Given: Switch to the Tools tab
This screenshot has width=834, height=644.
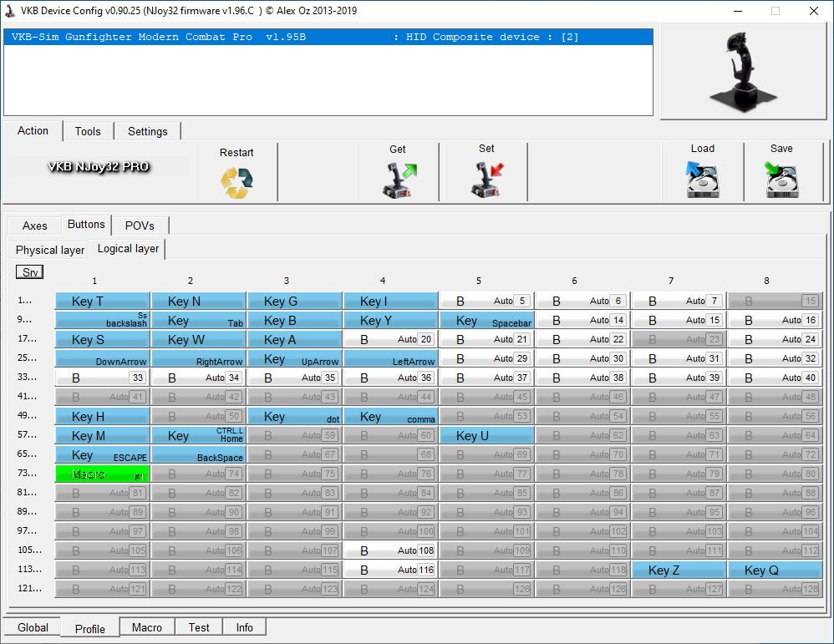Looking at the screenshot, I should 88,131.
